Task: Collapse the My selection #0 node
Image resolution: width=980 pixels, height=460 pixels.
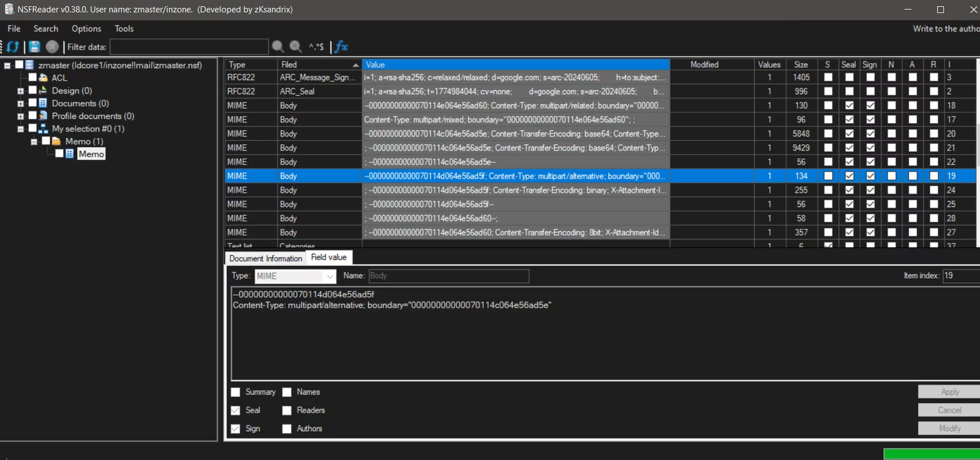Action: [x=20, y=129]
